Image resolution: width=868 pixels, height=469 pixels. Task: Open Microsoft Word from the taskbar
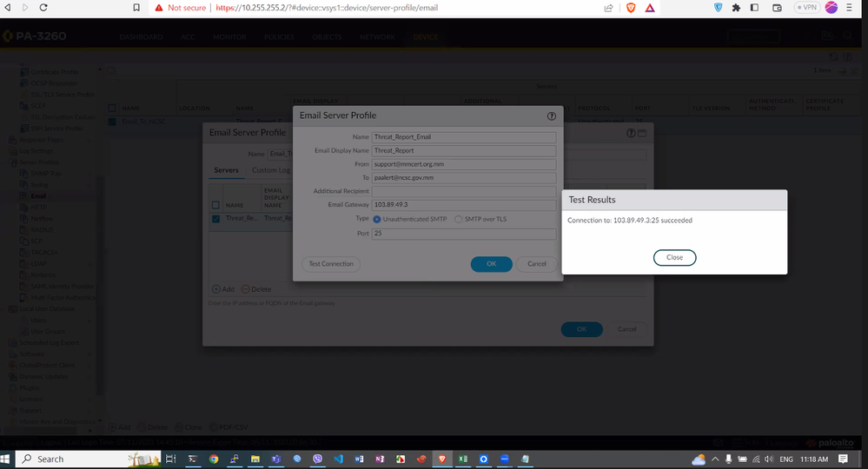click(x=359, y=459)
